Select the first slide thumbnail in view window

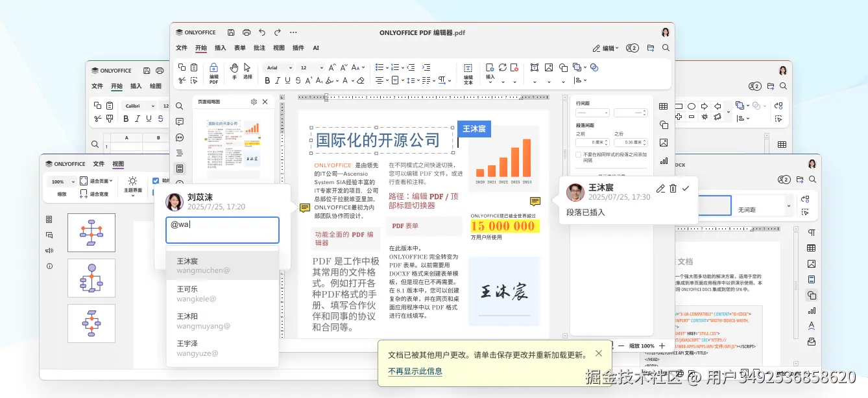tap(91, 233)
